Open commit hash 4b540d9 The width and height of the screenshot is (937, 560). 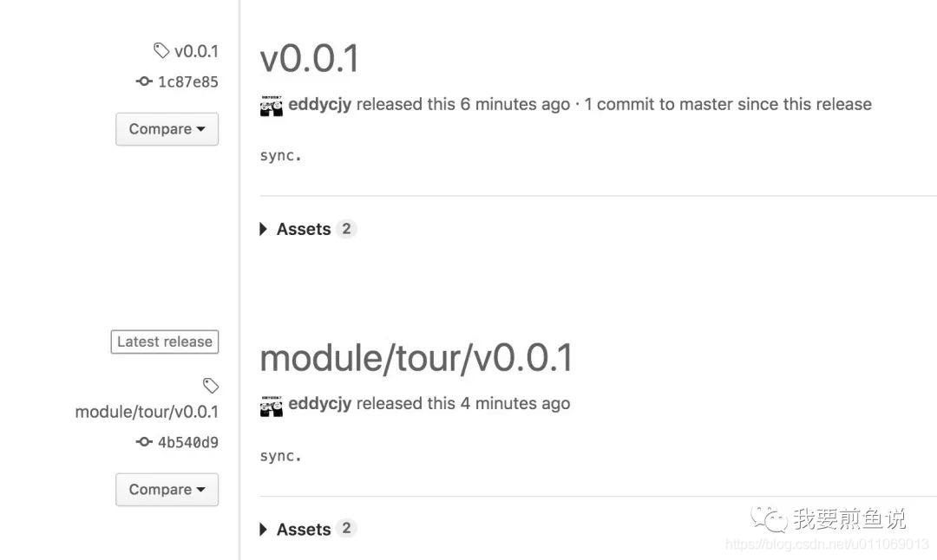[187, 442]
